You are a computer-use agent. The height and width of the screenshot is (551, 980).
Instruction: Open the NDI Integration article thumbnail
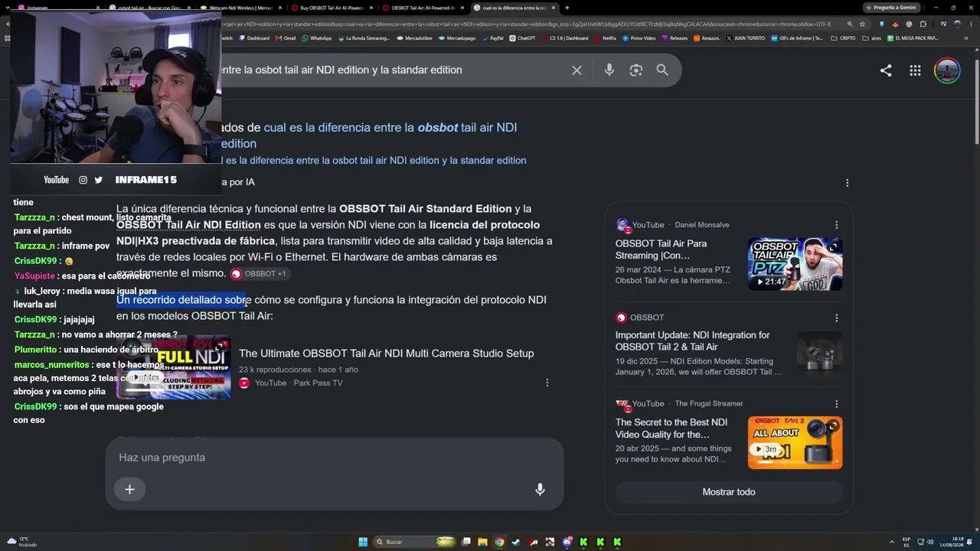819,353
